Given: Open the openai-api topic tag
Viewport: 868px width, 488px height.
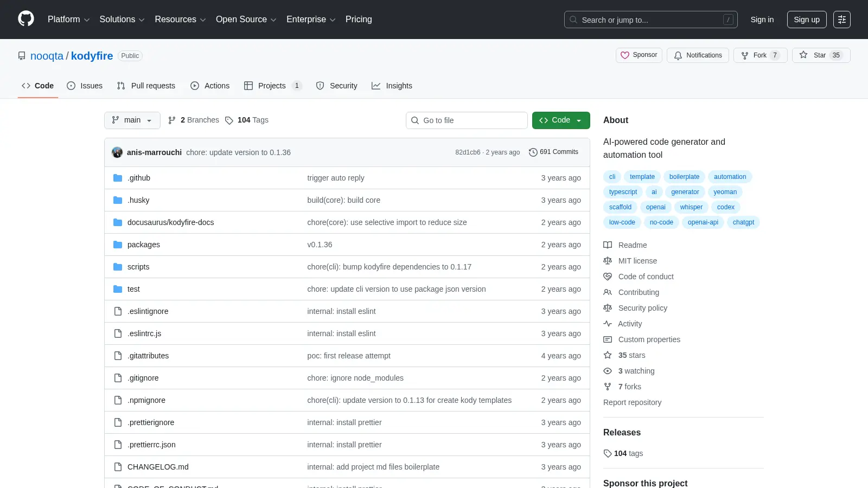Looking at the screenshot, I should point(703,222).
